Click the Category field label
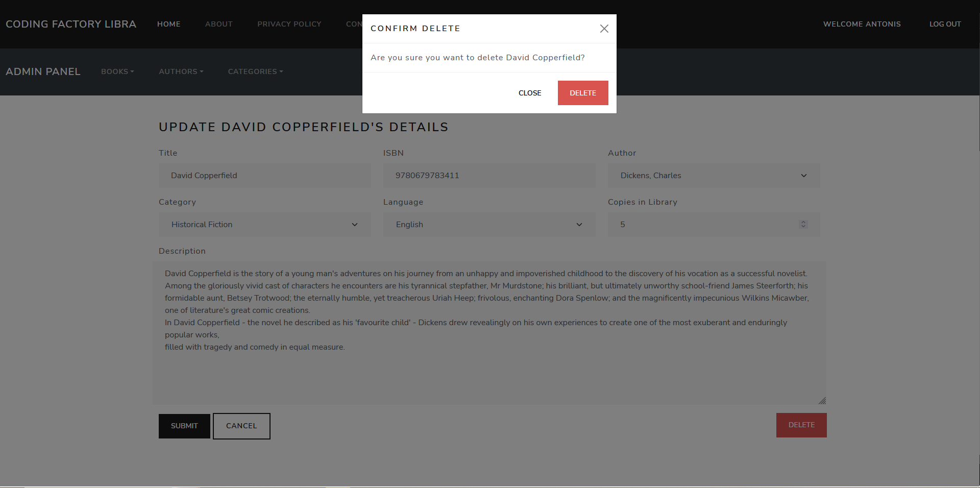 point(177,202)
